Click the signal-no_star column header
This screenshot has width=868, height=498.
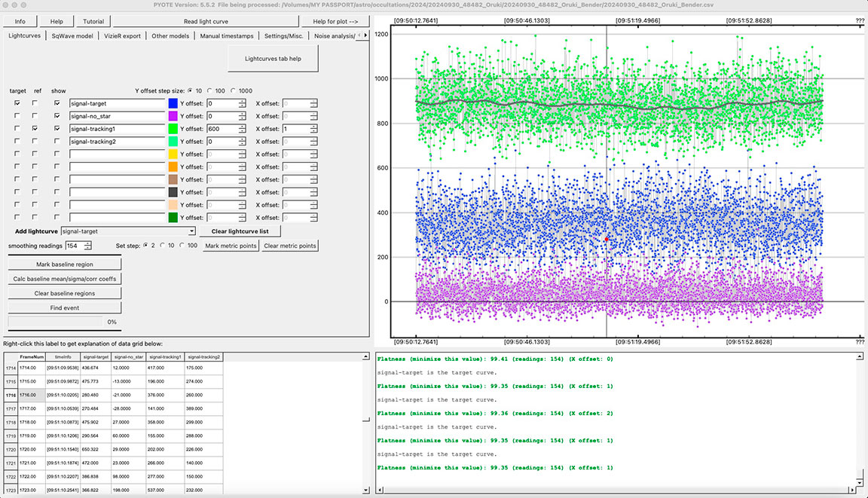[128, 357]
